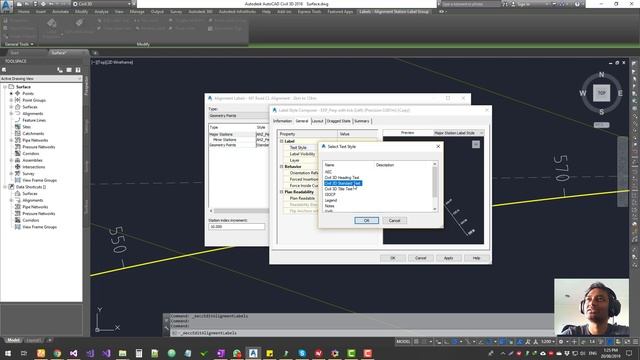640x360 pixels.
Task: Open Google Chrome from the taskbar
Action: 57,353
